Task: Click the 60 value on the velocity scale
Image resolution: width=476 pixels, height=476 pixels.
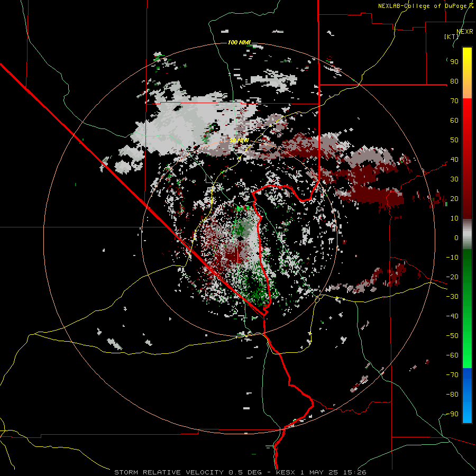Action: [454, 121]
